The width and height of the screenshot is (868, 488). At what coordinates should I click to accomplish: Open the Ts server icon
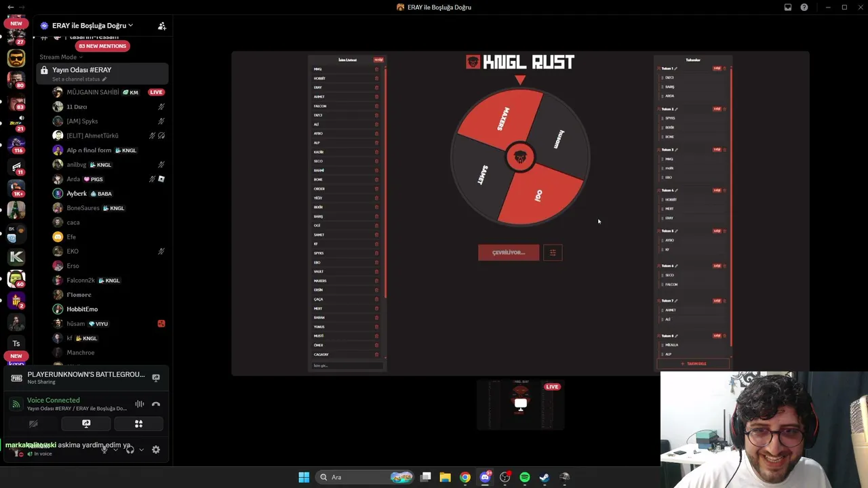16,343
